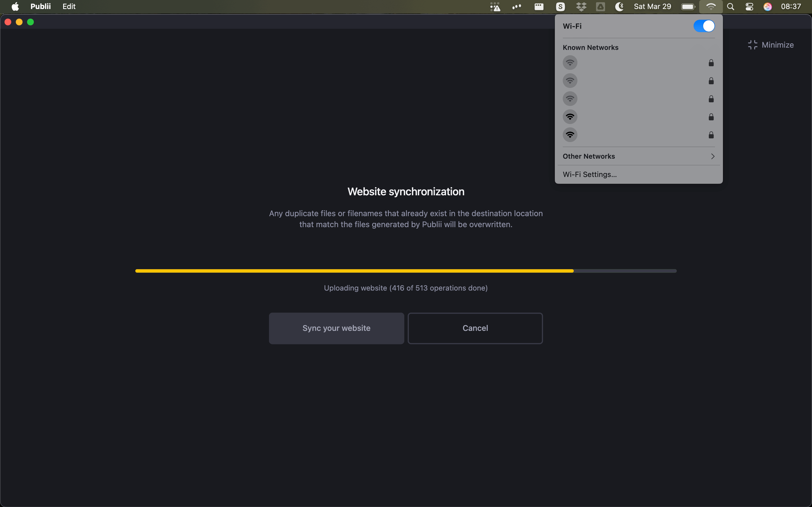Open Spotlight search magnifier icon

pyautogui.click(x=731, y=7)
